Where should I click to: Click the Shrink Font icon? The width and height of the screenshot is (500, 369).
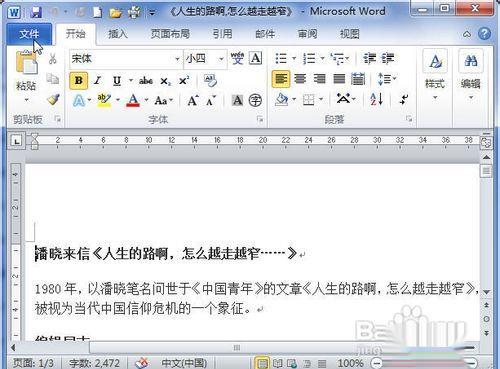211,100
